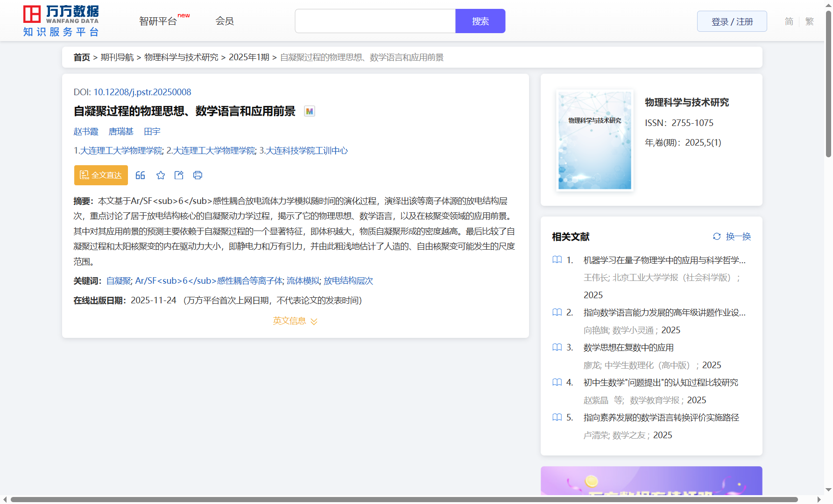Click the Wanfang Data logo
Screen dimensions: 833x504
(61, 21)
